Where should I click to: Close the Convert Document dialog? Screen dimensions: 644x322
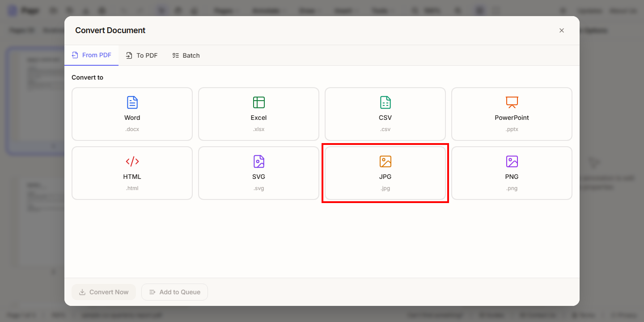562,30
